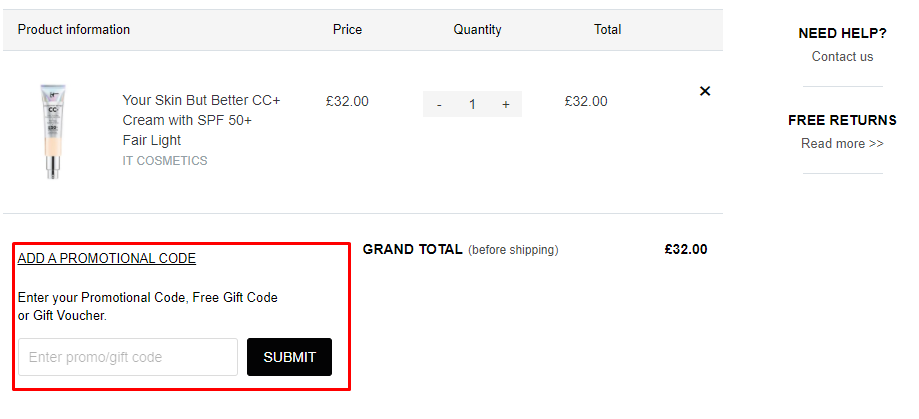Collapse the Add a Promotional Code section
The image size is (919, 419).
point(107,259)
